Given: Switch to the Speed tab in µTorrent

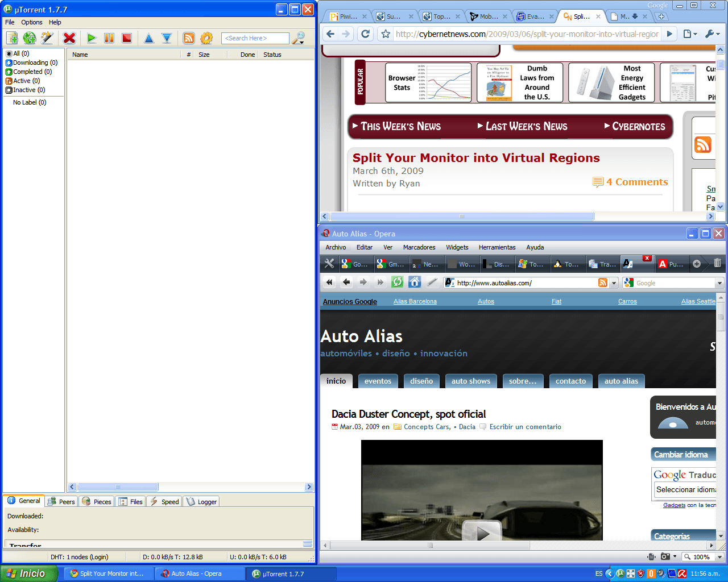Looking at the screenshot, I should [164, 502].
